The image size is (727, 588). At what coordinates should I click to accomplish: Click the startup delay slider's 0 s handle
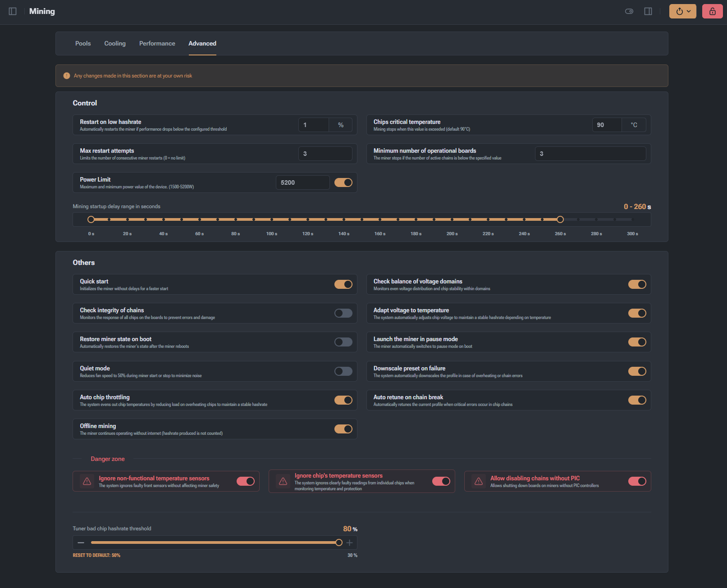click(91, 219)
